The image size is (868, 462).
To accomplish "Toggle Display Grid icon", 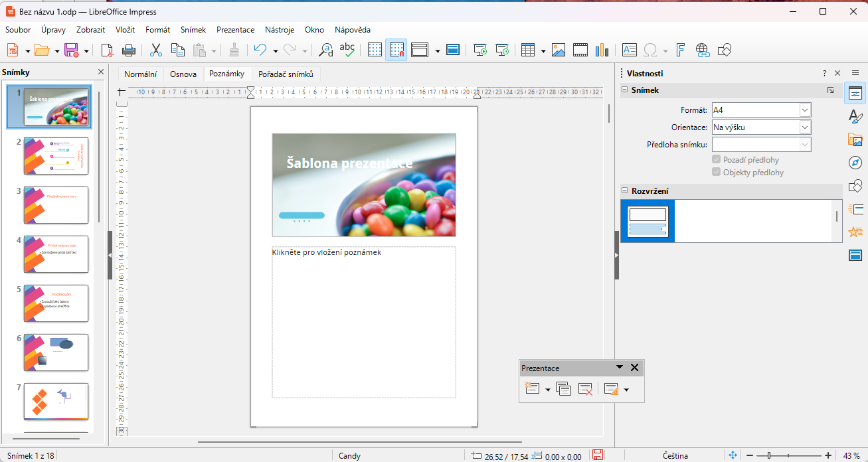I will (375, 50).
